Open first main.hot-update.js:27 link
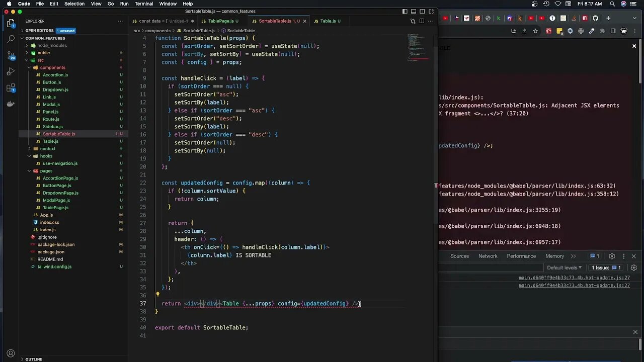Viewport: 644px width, 362px height. pos(574,278)
